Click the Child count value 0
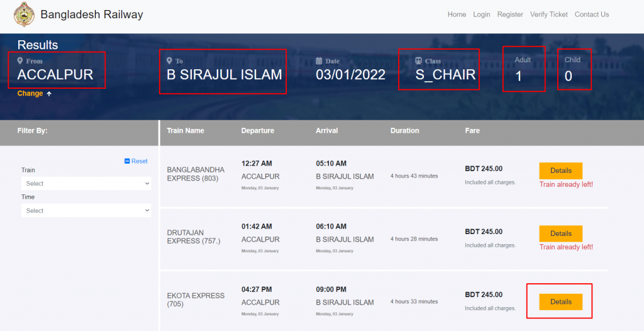Viewport: 644px width, 331px height. [569, 76]
